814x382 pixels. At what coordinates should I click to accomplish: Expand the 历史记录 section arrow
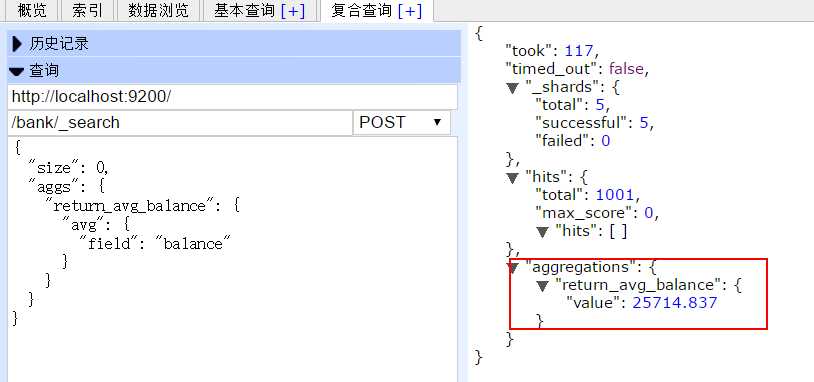17,45
